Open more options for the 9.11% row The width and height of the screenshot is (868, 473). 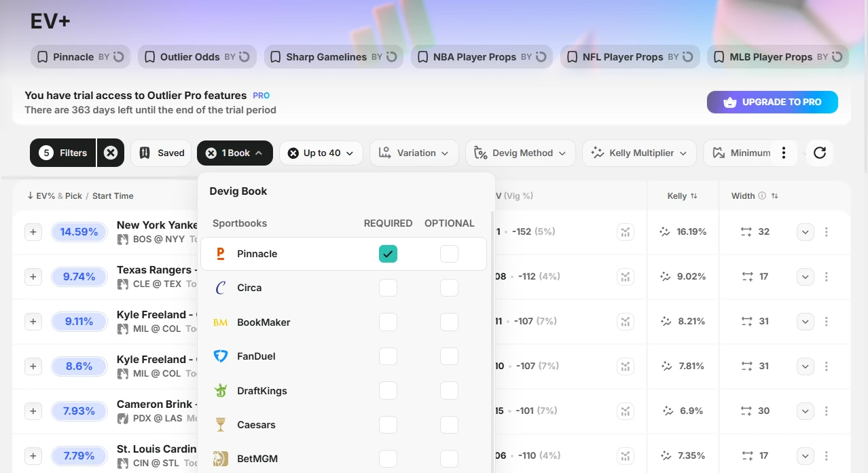click(x=827, y=322)
